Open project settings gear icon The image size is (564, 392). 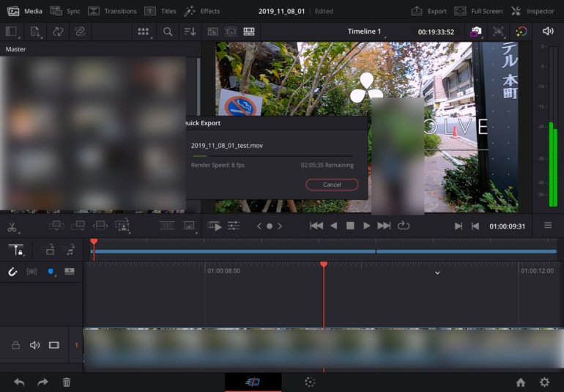click(544, 382)
